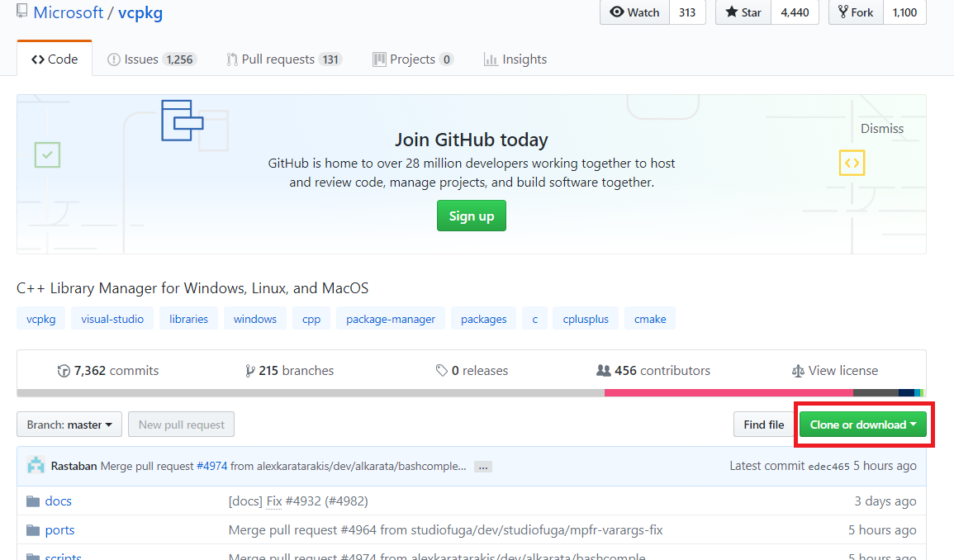Open the Insights tab

click(515, 59)
